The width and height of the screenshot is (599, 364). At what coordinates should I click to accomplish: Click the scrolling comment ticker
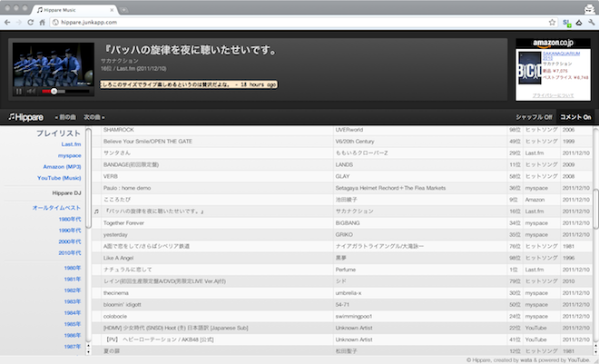pos(189,84)
